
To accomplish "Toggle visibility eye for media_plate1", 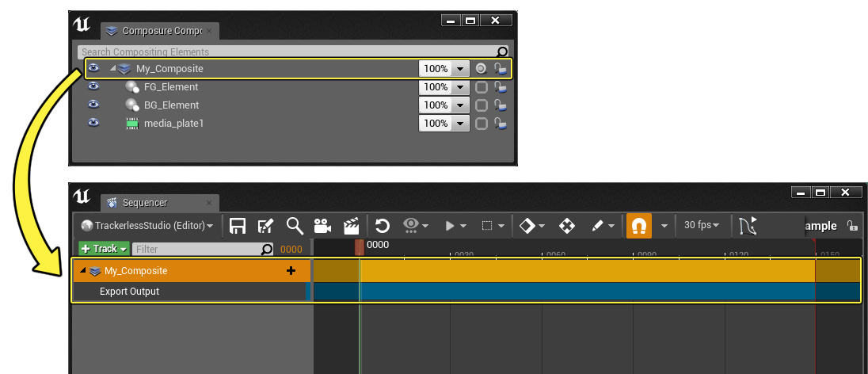I will tap(93, 123).
